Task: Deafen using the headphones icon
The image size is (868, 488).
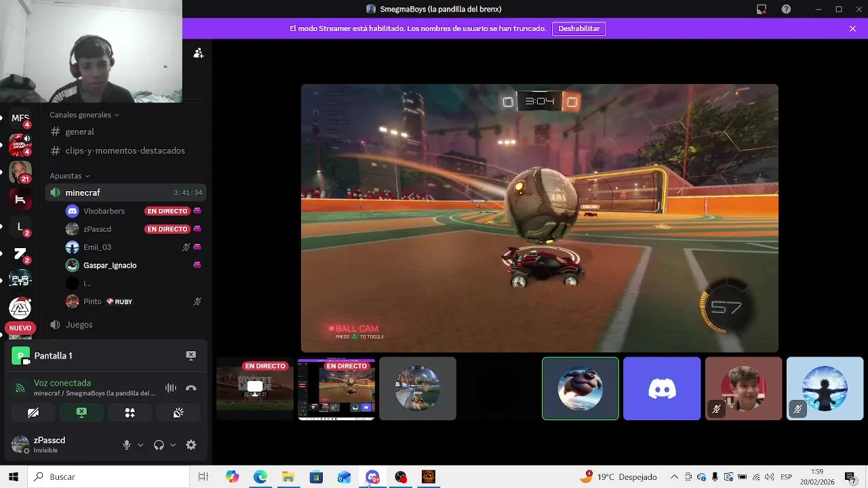Action: click(159, 445)
